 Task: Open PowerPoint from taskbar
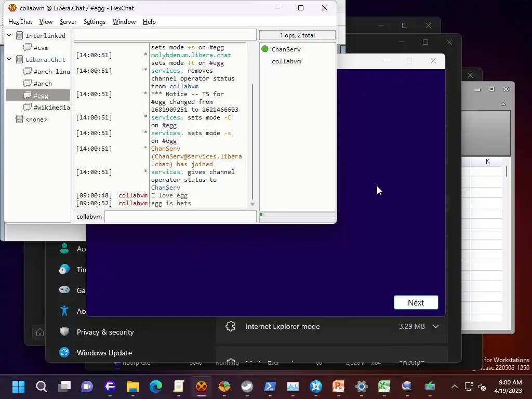[338, 387]
